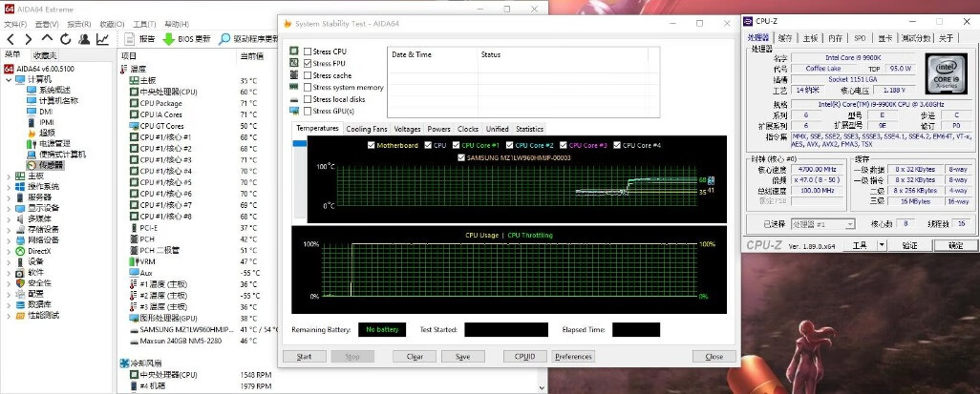Expand the 服务器 tree node
Screen dimensions: 980x394
[9, 197]
